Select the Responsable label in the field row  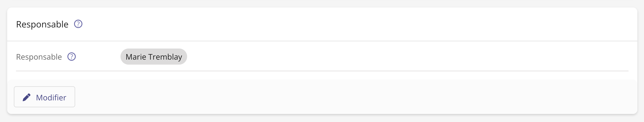39,57
